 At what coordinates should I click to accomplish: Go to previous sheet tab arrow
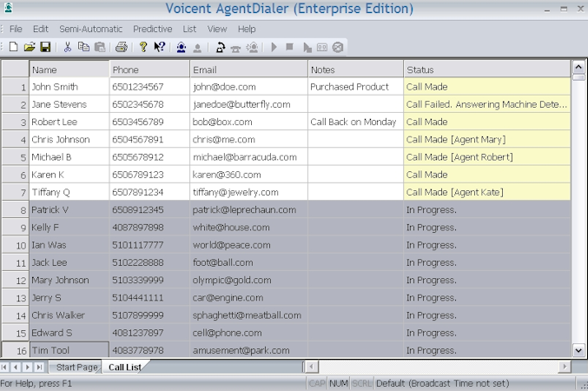tap(16, 367)
